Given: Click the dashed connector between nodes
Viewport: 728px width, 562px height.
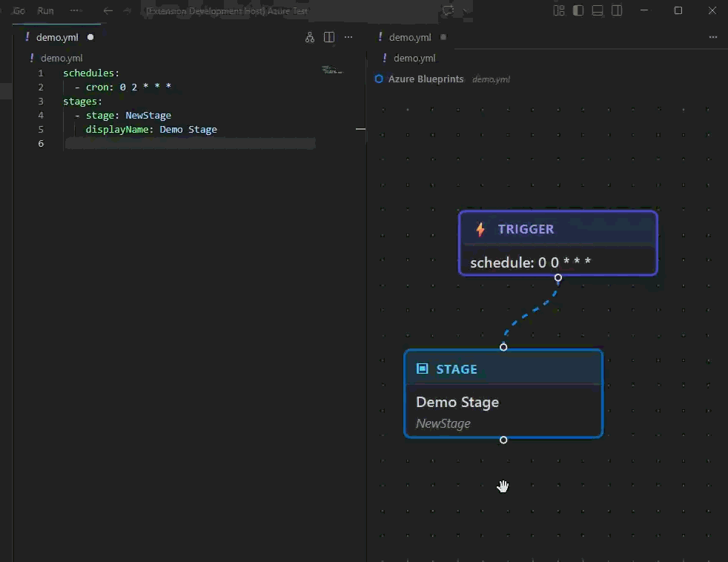Looking at the screenshot, I should coord(531,311).
